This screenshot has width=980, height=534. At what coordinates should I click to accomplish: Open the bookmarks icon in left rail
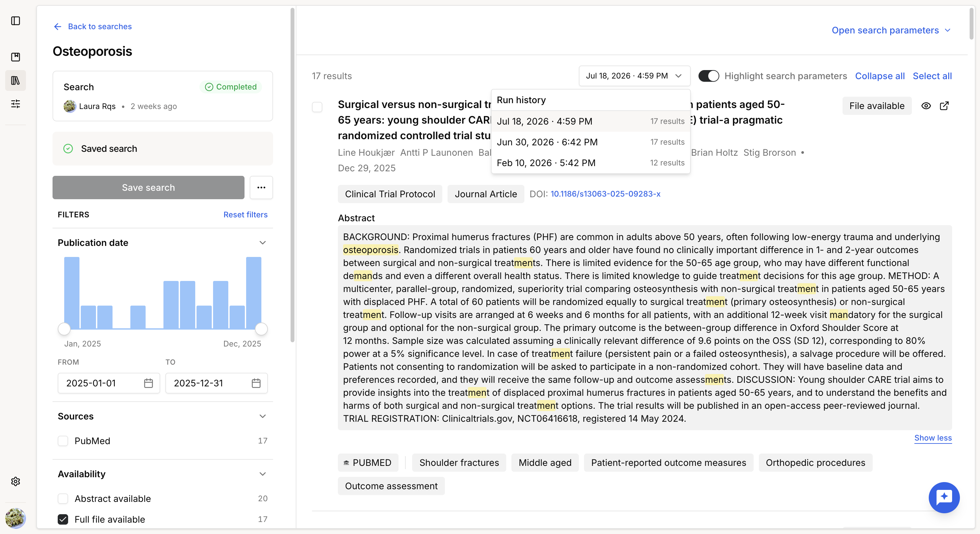[x=16, y=57]
